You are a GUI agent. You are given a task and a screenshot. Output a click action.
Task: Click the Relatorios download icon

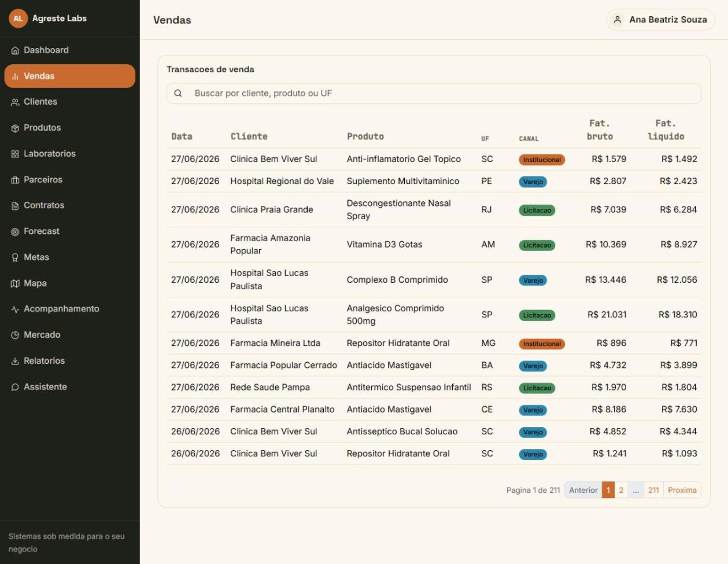coord(15,361)
